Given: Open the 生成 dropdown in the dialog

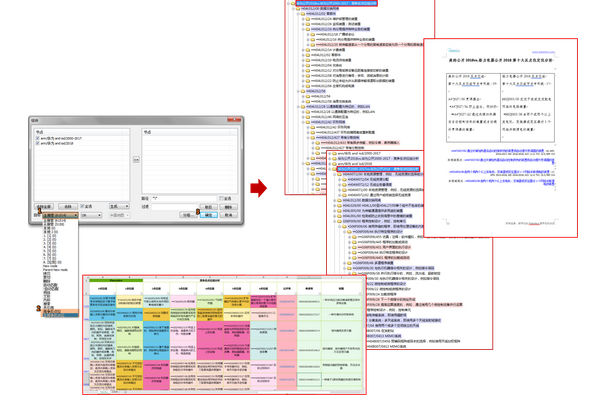Looking at the screenshot, I should [x=119, y=206].
